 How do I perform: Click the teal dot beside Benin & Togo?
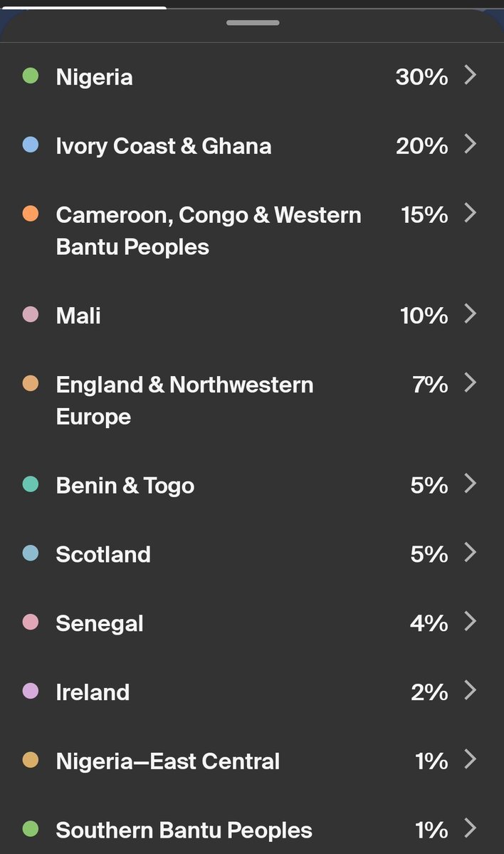(x=30, y=484)
